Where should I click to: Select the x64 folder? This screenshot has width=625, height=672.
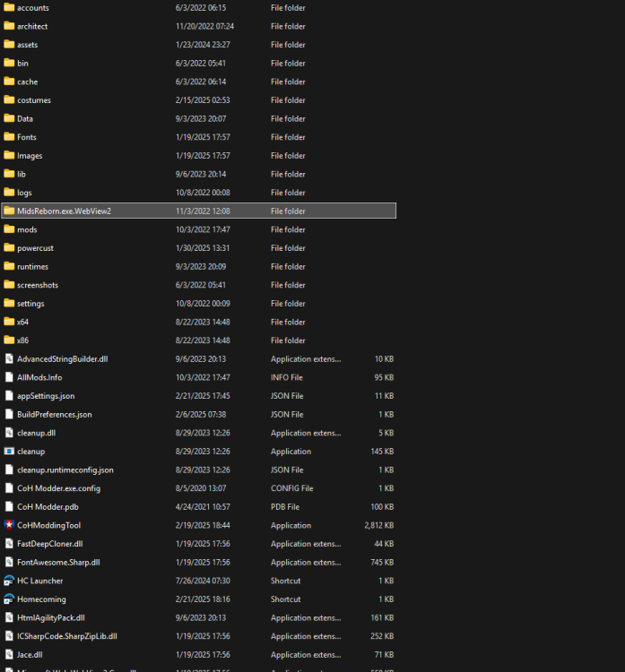[x=22, y=322]
